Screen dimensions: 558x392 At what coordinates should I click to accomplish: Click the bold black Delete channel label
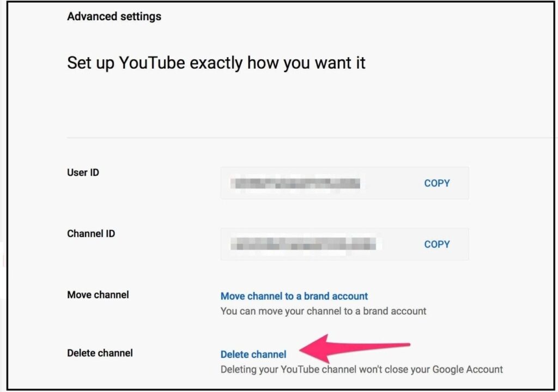click(x=100, y=353)
